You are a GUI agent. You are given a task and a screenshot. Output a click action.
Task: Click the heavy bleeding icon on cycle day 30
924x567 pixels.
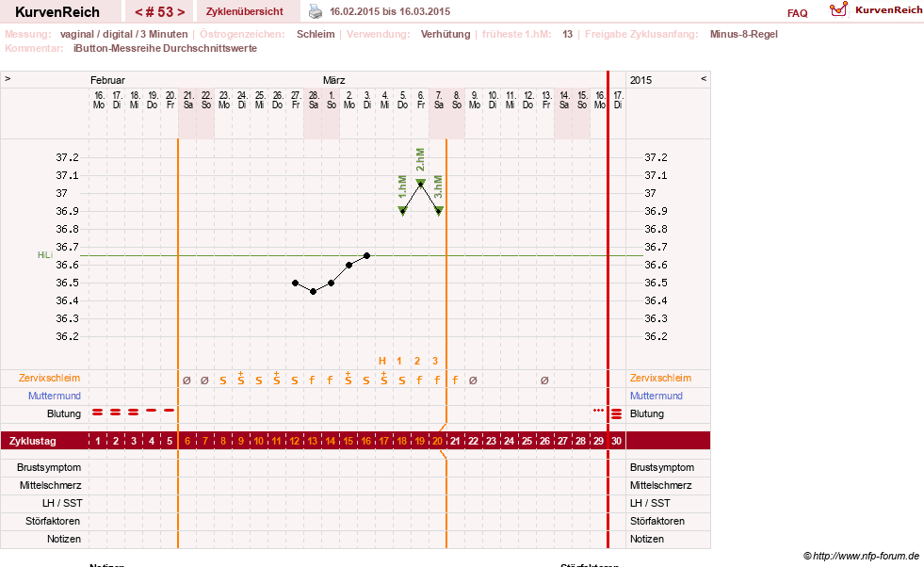coord(616,413)
